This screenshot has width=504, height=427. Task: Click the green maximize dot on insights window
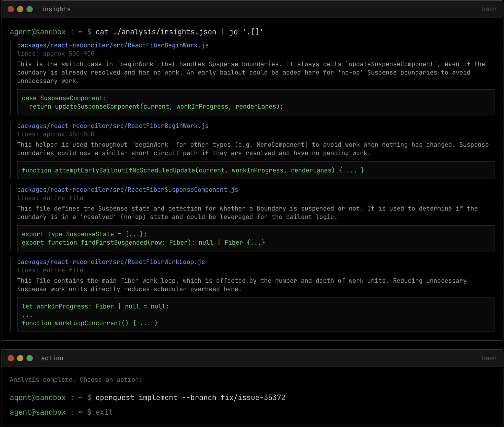tap(30, 9)
